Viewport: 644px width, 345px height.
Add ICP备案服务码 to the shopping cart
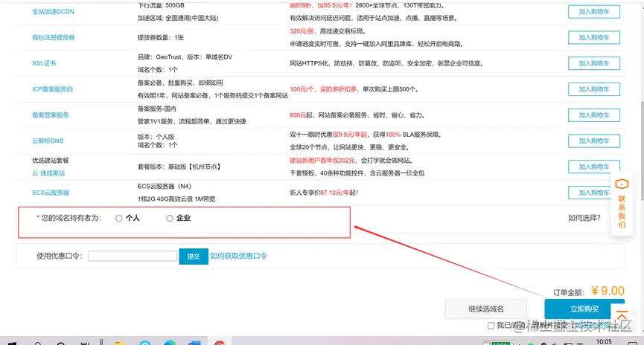(594, 89)
